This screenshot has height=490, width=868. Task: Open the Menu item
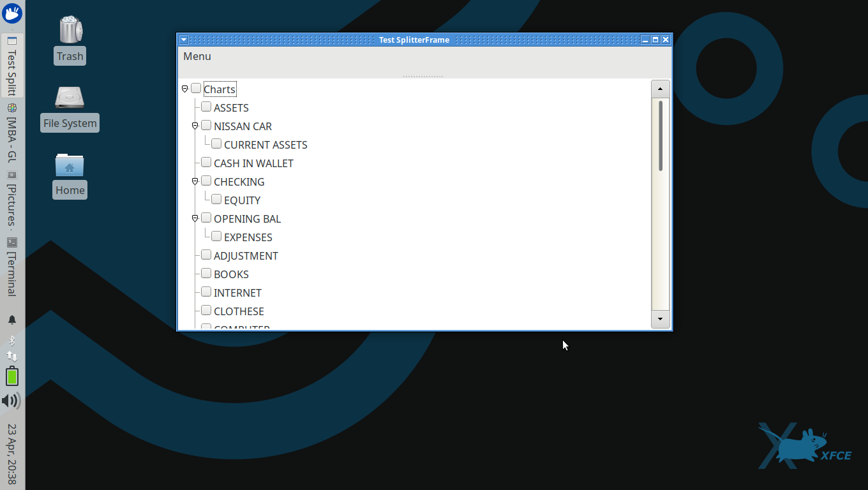coord(197,56)
